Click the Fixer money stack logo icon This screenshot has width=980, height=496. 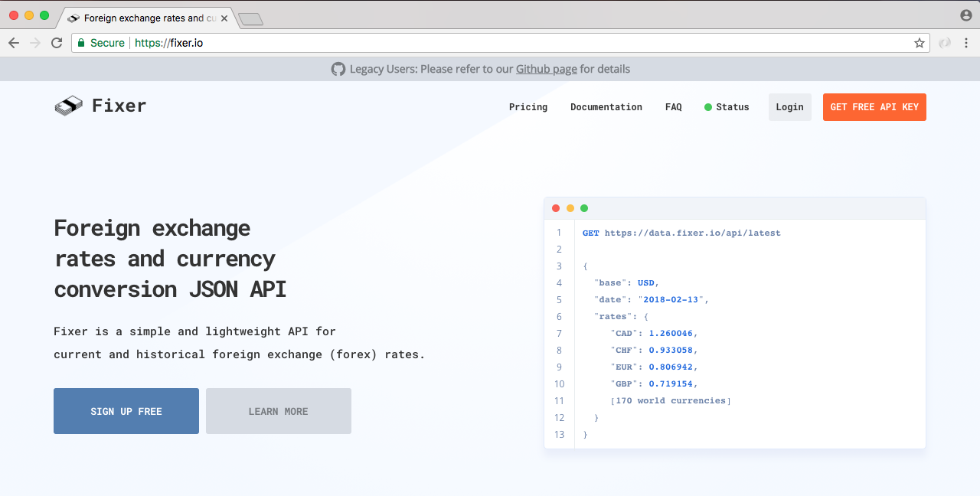tap(68, 106)
